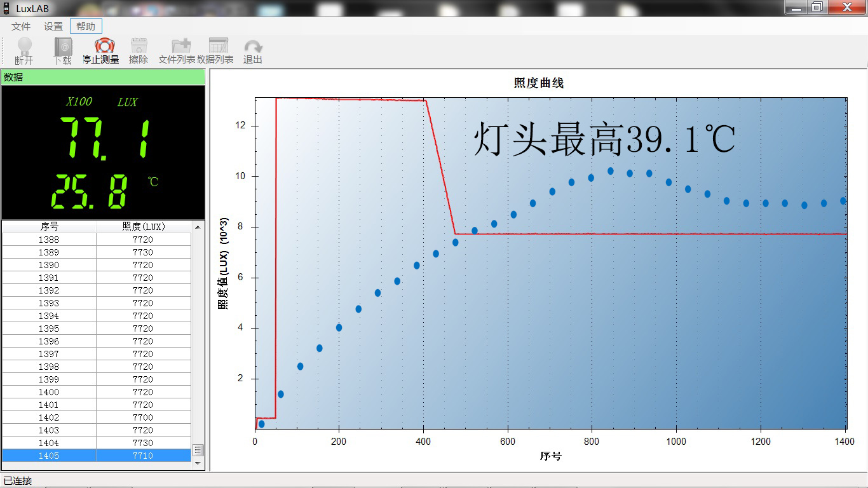Click the 已连接 status bar text

point(18,481)
